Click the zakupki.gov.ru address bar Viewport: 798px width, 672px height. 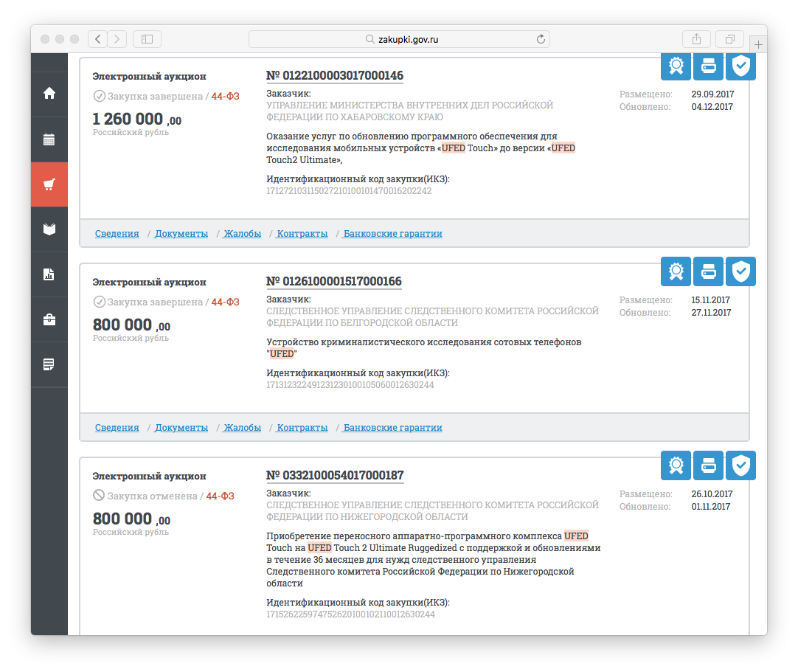tap(399, 39)
